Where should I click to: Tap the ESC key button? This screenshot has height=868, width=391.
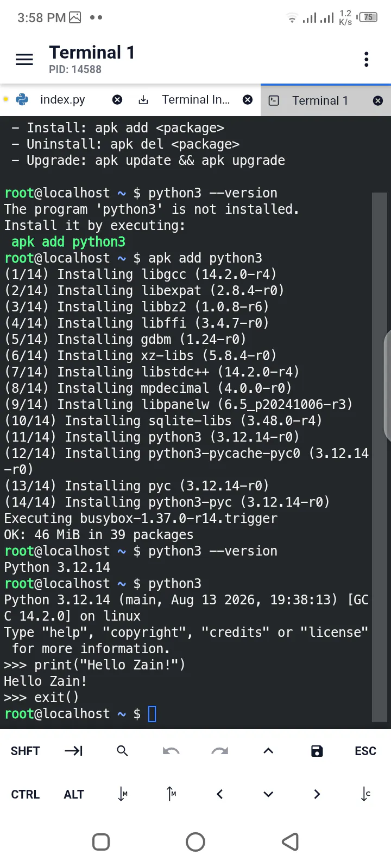tap(365, 751)
